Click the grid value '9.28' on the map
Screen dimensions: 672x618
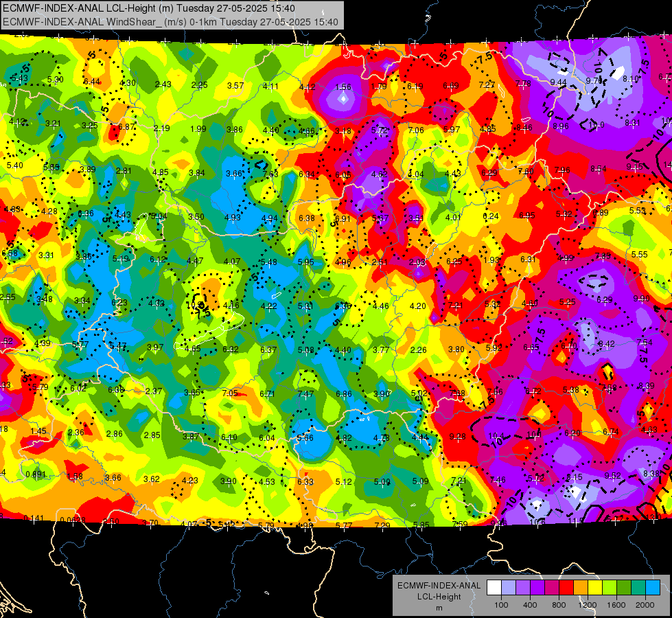[x=457, y=437]
